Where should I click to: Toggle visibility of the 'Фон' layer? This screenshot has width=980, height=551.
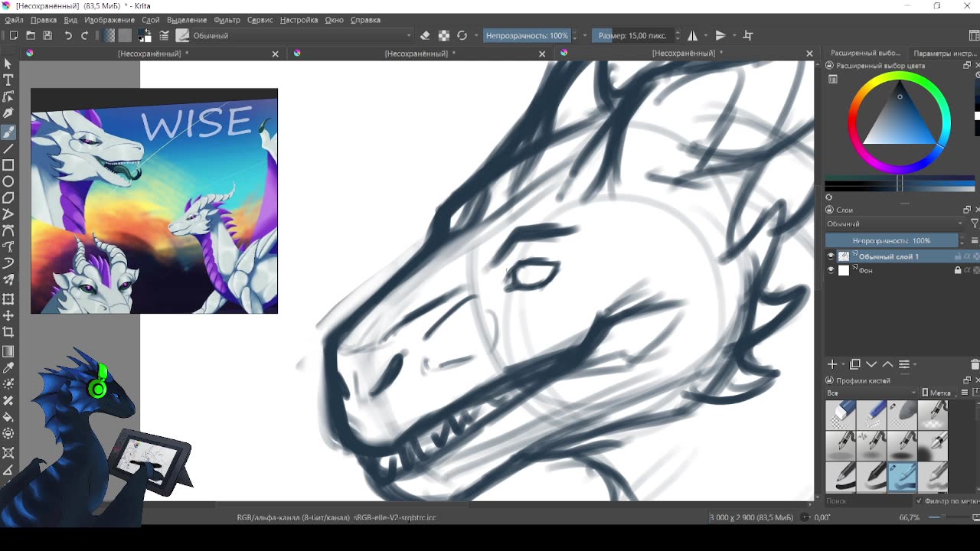tap(831, 270)
